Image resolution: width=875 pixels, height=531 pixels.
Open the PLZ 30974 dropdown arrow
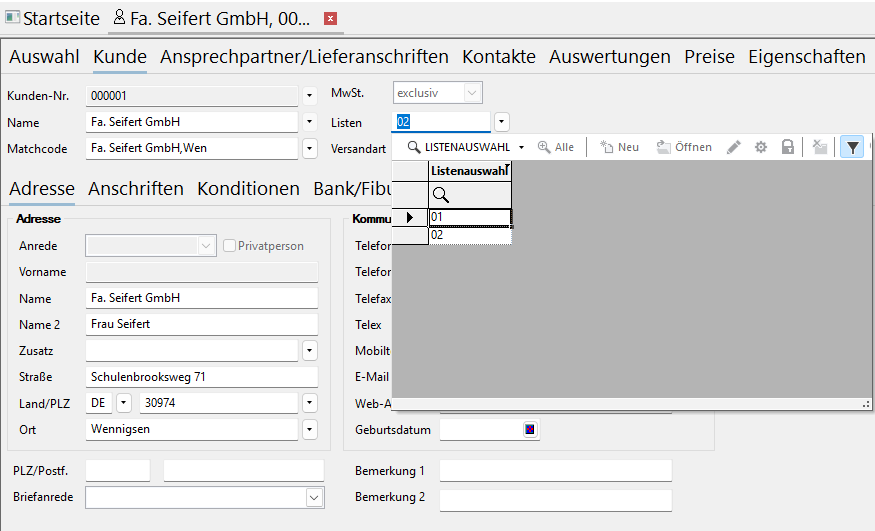click(x=309, y=403)
